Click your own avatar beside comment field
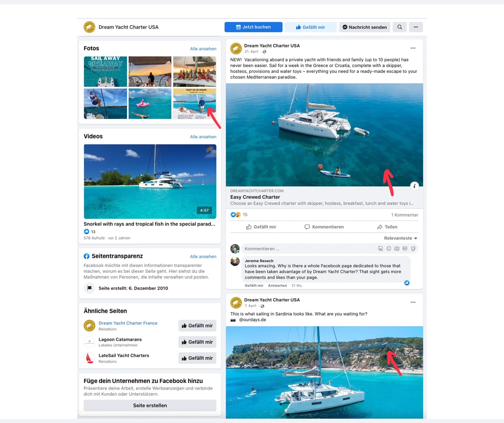Viewport: 504px width, 423px height. coord(235,248)
